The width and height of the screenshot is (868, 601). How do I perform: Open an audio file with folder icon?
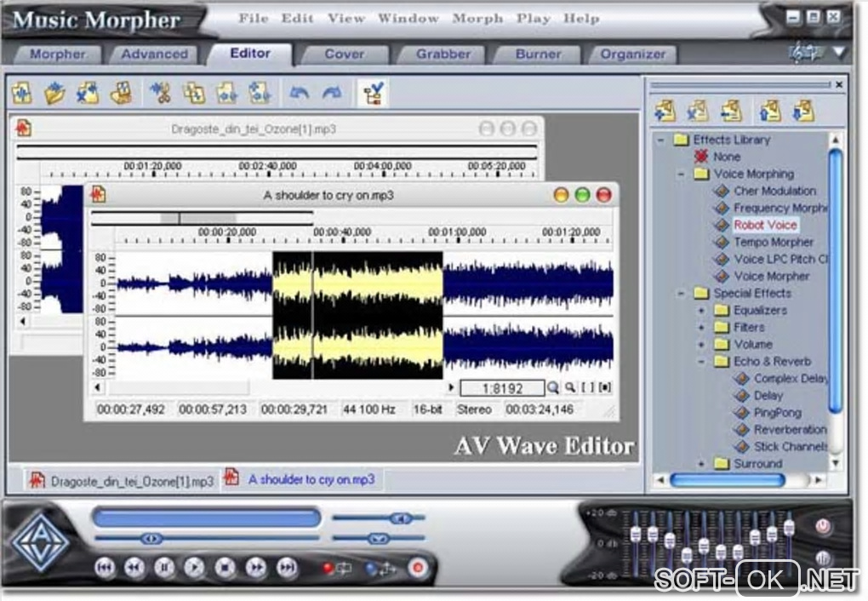(x=54, y=93)
